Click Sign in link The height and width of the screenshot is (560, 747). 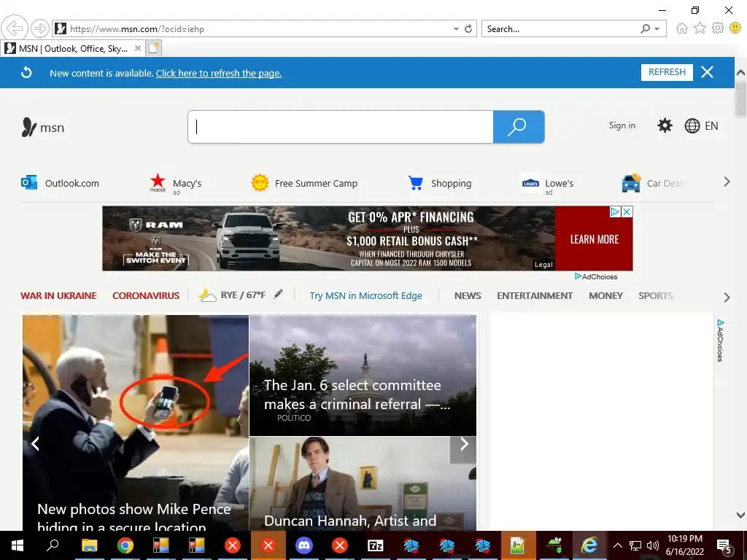tap(622, 125)
